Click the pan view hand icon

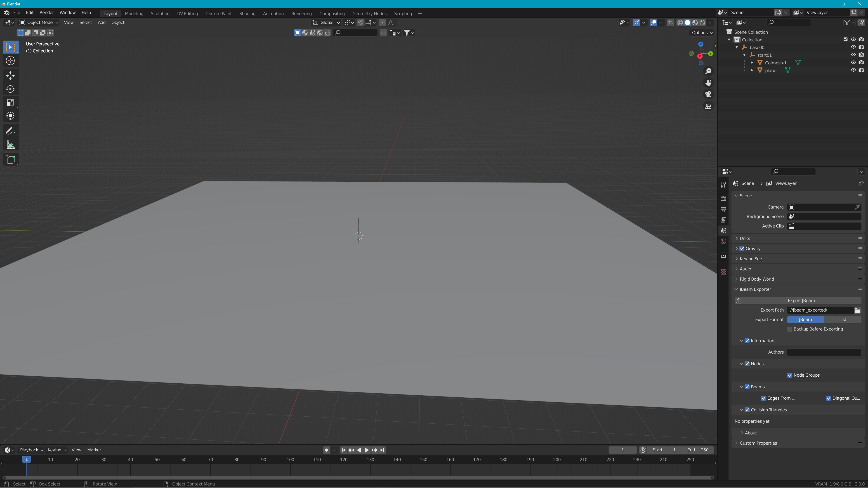(708, 83)
